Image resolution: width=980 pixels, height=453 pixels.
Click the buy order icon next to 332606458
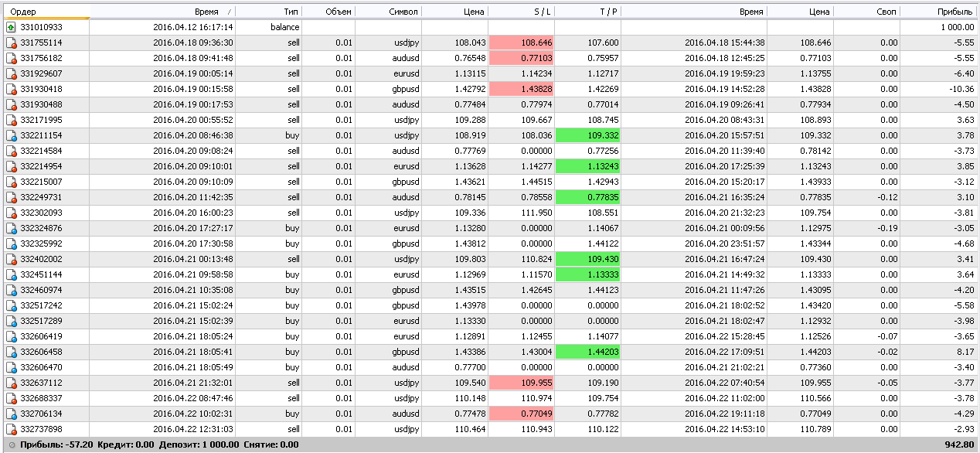tap(11, 352)
